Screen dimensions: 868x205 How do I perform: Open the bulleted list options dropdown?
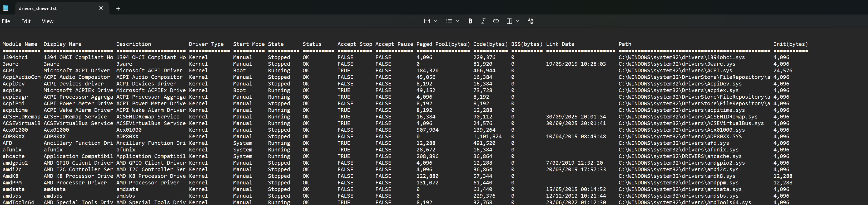(x=453, y=21)
